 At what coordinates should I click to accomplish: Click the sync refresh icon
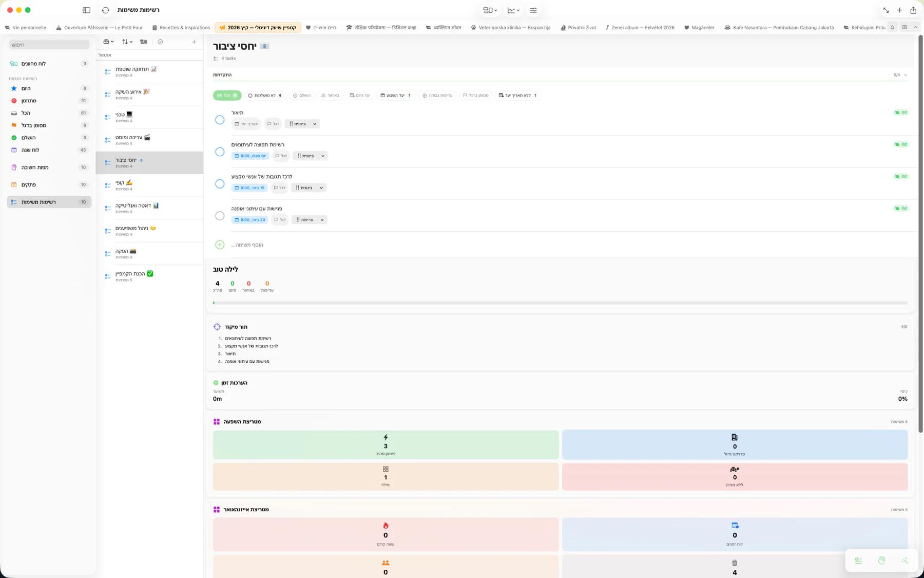pos(106,10)
